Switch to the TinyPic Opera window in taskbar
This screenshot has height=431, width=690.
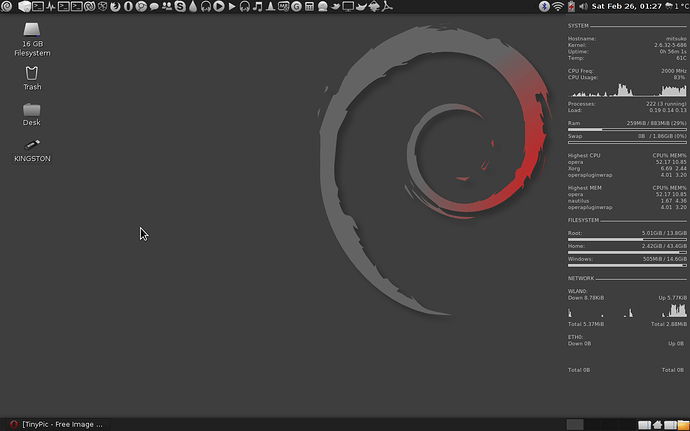point(57,424)
